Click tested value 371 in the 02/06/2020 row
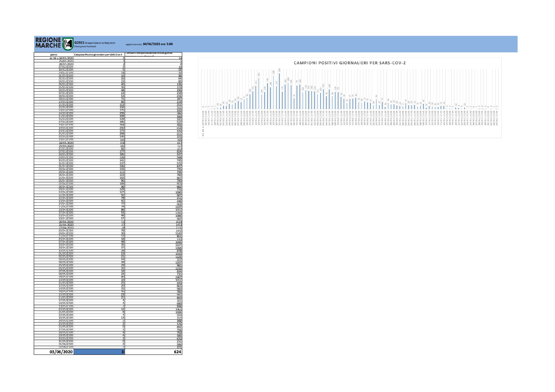 click(x=179, y=347)
